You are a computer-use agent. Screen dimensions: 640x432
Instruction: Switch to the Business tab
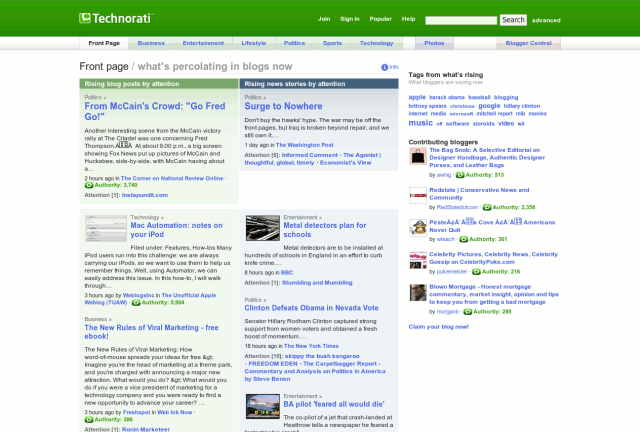tap(151, 43)
